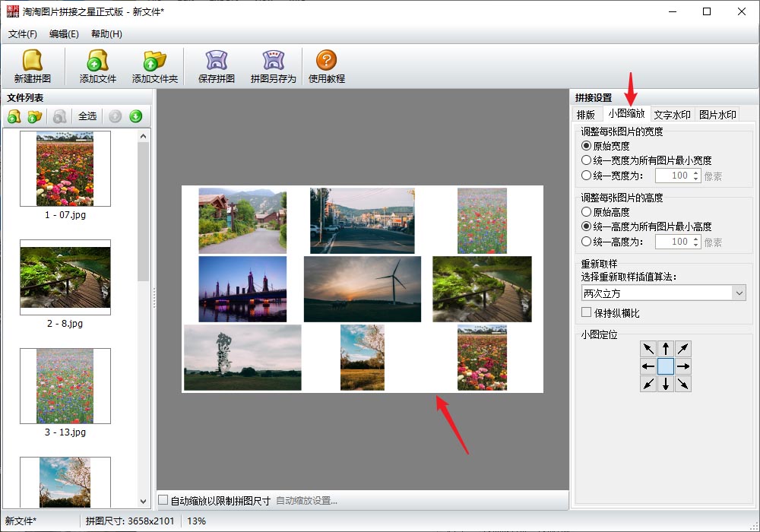Screen dimensions: 760x532
Task: Click the grey move-up arrow in 文件列表
Action: coord(116,116)
